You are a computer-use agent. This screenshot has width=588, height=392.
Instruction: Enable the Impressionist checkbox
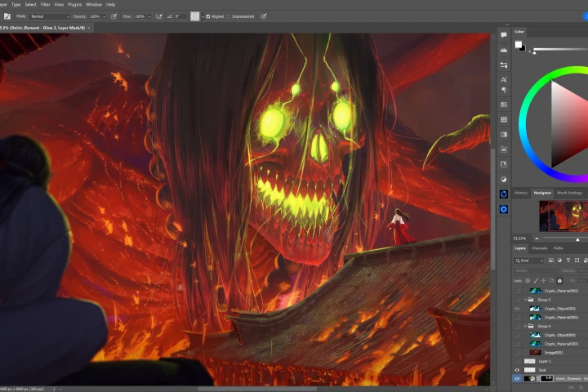coord(229,16)
